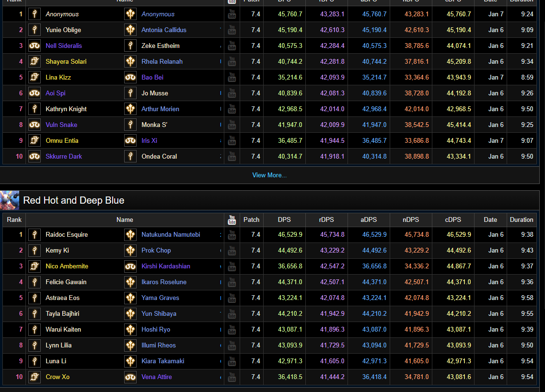Open Yun Shibaya player page
This screenshot has width=545, height=392.
(159, 313)
